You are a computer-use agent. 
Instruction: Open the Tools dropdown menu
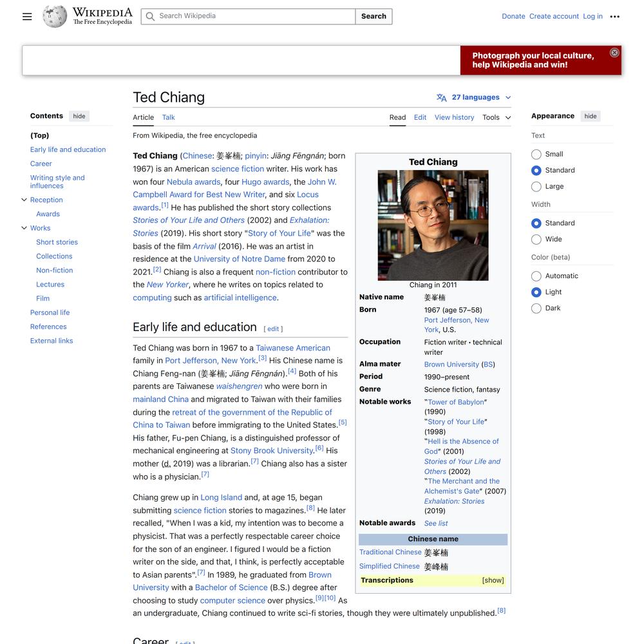497,117
